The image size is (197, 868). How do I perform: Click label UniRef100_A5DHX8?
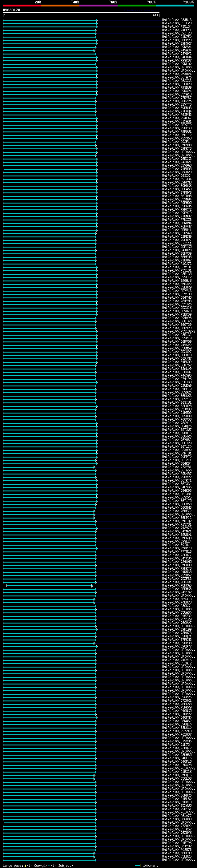point(177,589)
